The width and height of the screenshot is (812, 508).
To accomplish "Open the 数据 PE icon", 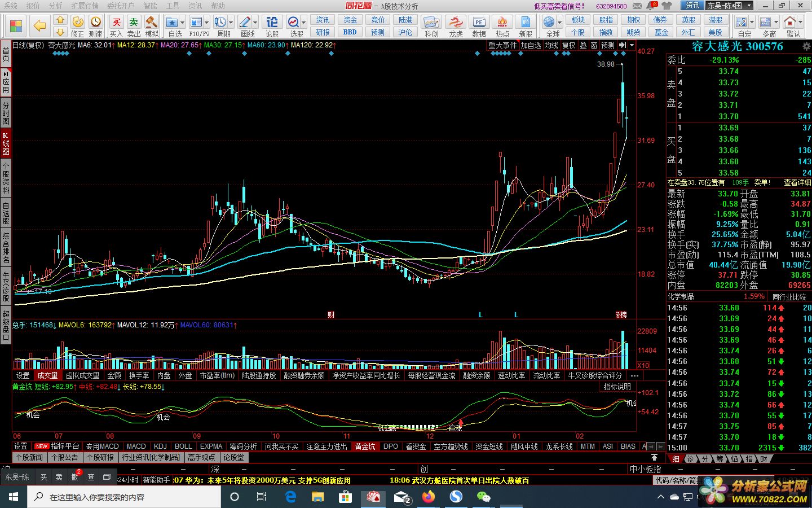I will pos(479,26).
